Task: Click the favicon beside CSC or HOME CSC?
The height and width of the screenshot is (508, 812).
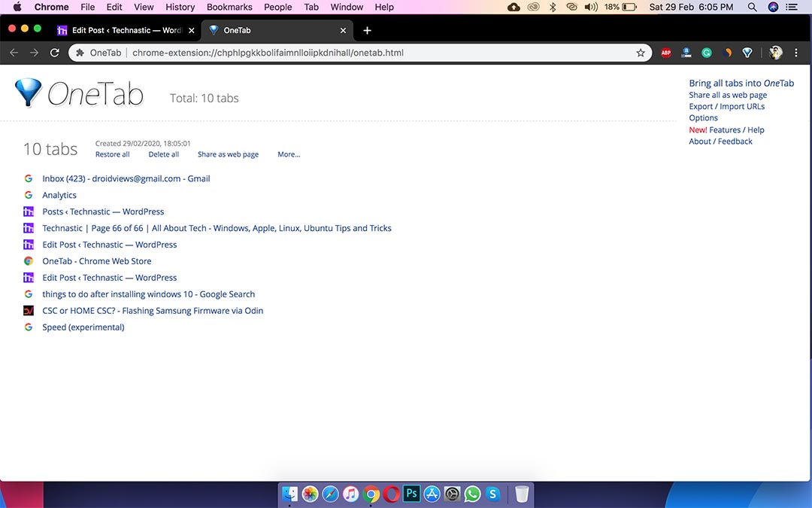Action: click(x=29, y=311)
